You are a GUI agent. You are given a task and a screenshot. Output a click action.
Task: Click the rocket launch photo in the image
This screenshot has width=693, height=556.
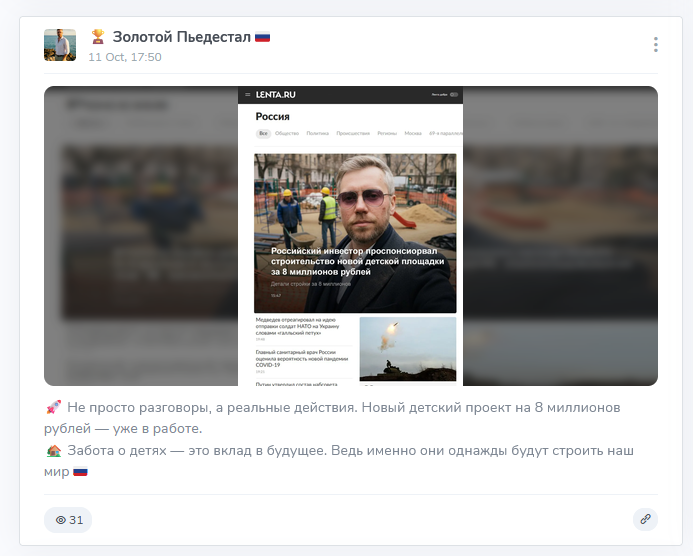tap(408, 349)
